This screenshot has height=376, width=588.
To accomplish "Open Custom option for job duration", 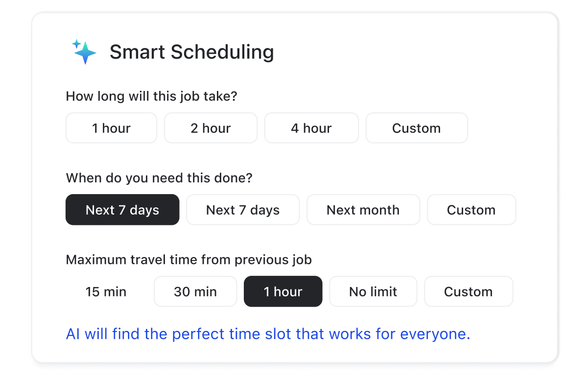I will click(x=417, y=128).
